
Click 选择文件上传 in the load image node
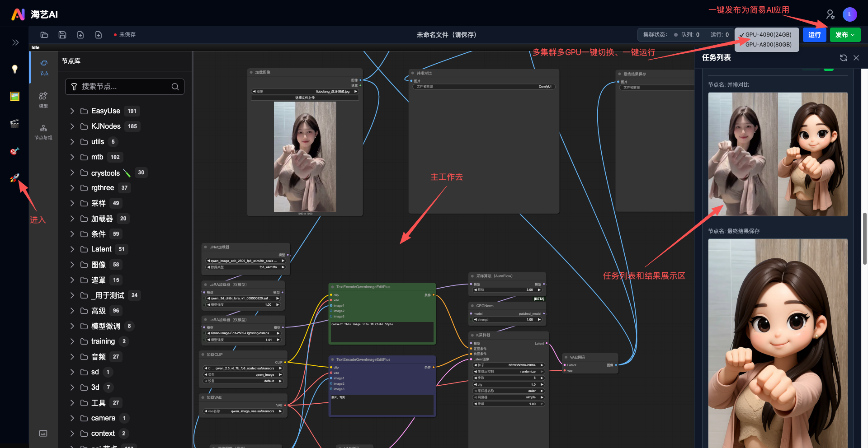pos(305,98)
